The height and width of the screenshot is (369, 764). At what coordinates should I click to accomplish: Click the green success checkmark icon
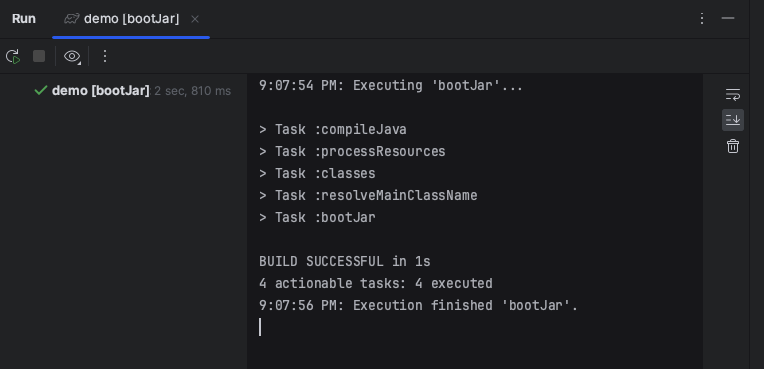(x=41, y=91)
